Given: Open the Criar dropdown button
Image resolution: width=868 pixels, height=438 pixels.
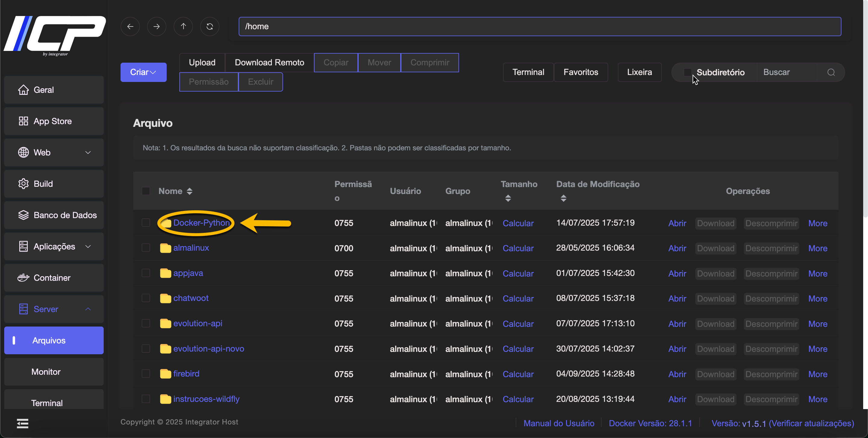Looking at the screenshot, I should (x=143, y=72).
